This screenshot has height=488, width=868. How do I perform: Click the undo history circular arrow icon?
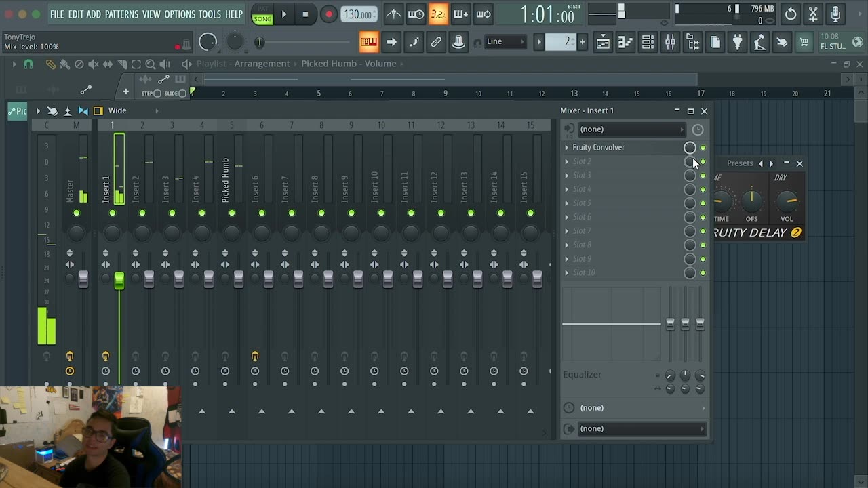791,14
